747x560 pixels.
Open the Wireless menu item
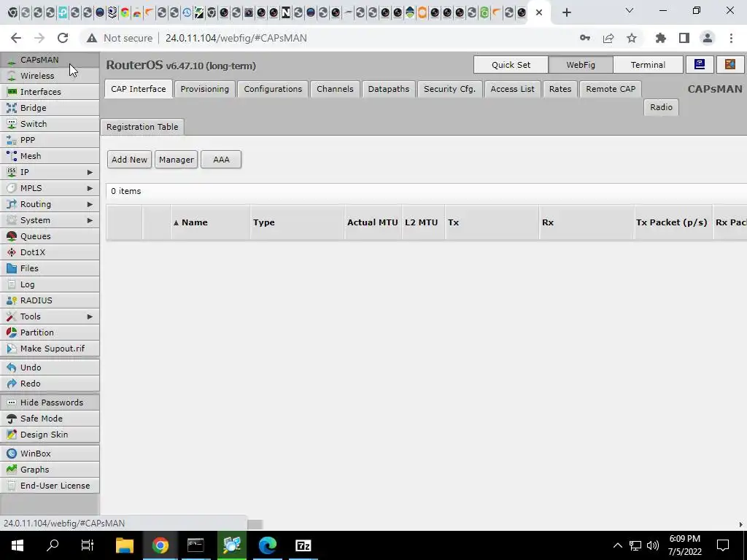50,76
